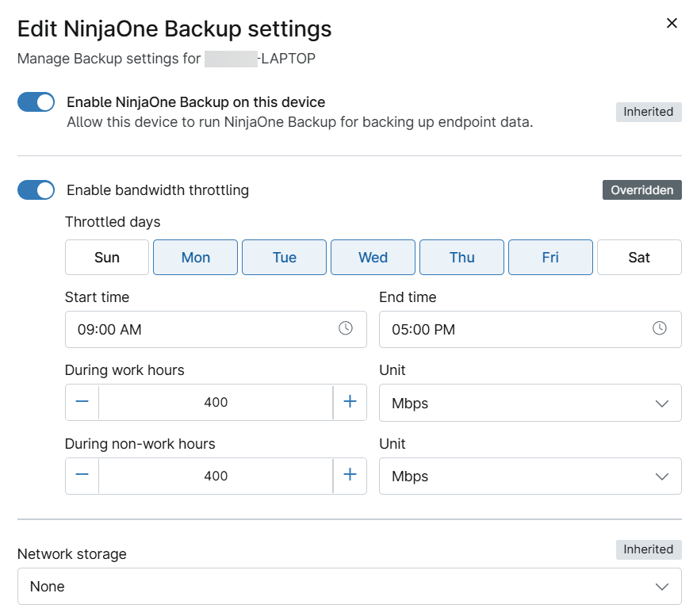Click the clock icon in End time

coord(659,328)
